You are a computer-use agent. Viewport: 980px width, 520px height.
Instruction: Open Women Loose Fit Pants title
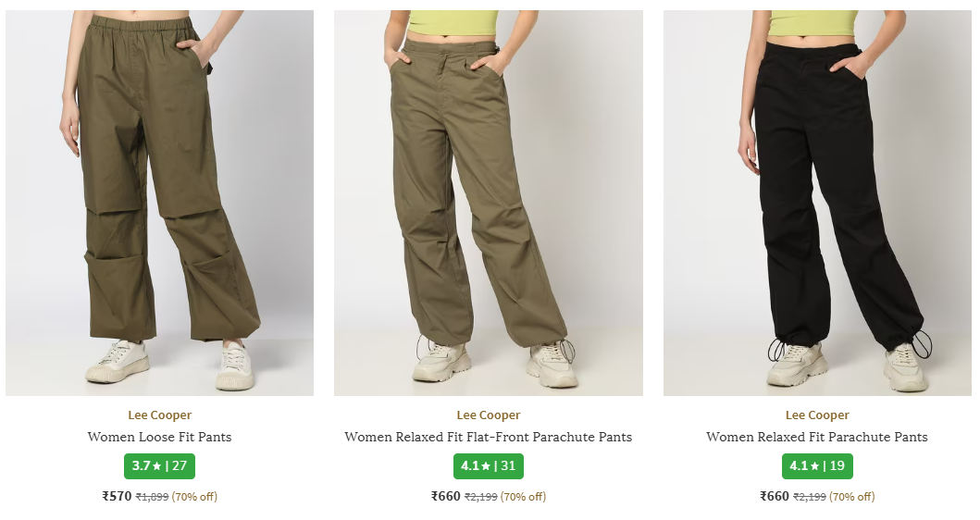point(159,437)
